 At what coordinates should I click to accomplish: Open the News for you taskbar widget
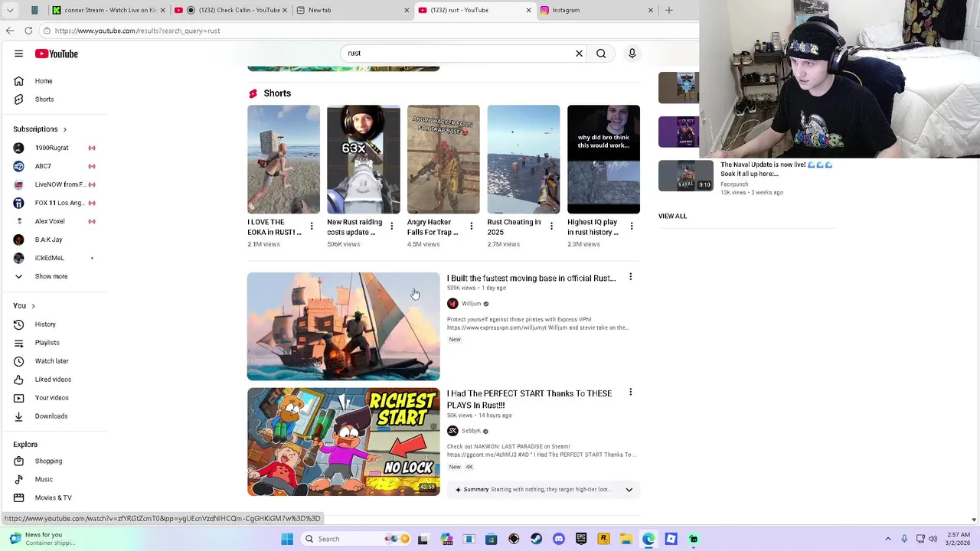(42, 539)
